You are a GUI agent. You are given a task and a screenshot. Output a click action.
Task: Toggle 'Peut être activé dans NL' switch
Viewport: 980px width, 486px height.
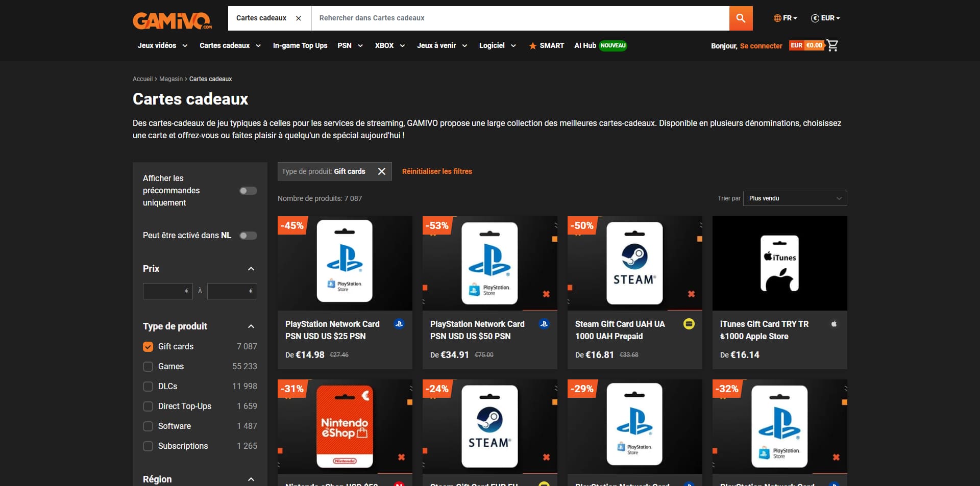tap(248, 236)
